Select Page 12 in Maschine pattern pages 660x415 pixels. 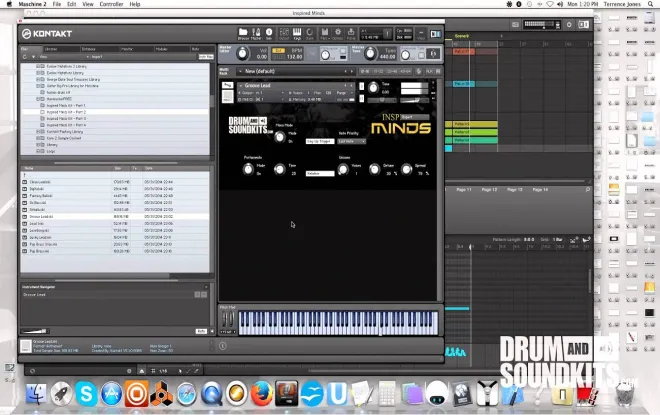489,190
